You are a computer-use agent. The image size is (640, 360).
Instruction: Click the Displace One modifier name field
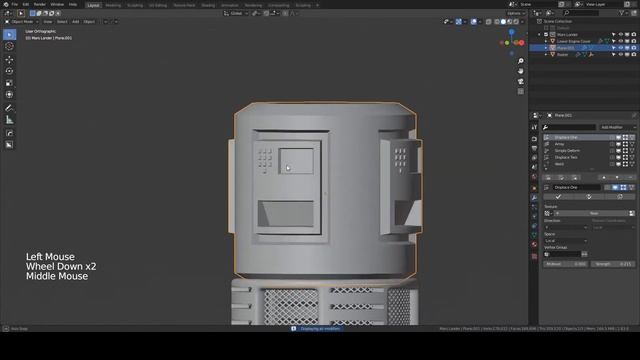(x=576, y=187)
